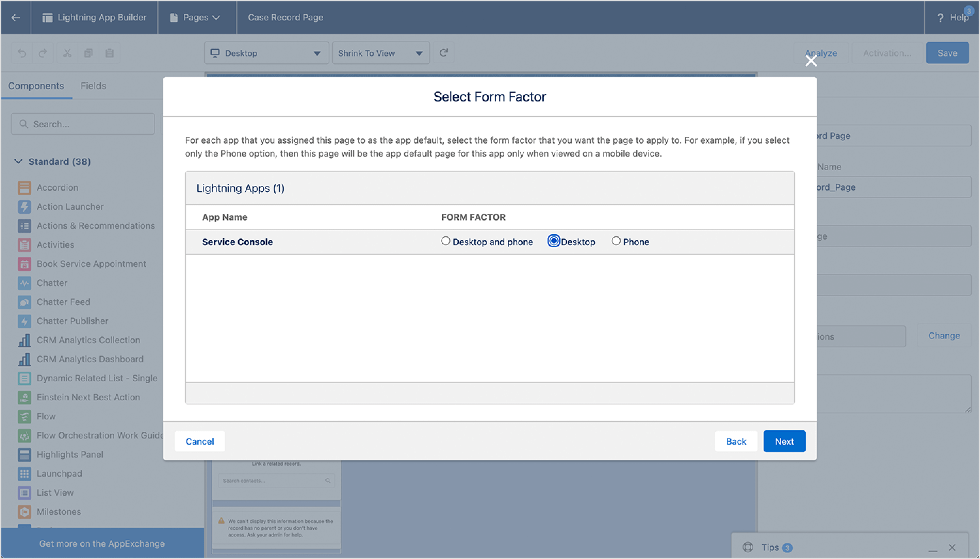The width and height of the screenshot is (980, 559).
Task: Select the Desktop form factor option
Action: pos(553,241)
